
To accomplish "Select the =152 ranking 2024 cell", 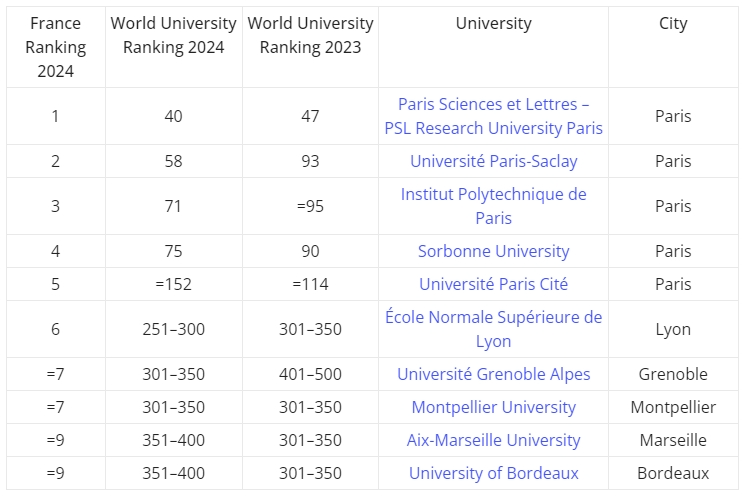I will [173, 284].
